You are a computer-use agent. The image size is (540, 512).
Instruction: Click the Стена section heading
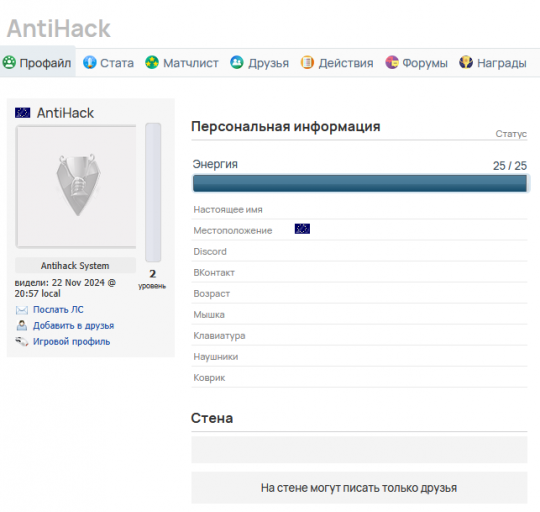(x=212, y=418)
